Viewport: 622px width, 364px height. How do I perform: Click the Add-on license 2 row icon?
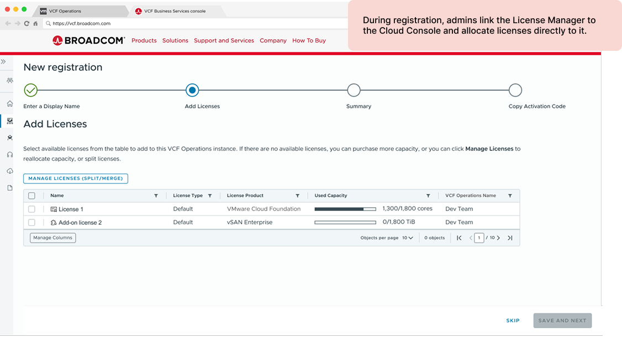54,223
